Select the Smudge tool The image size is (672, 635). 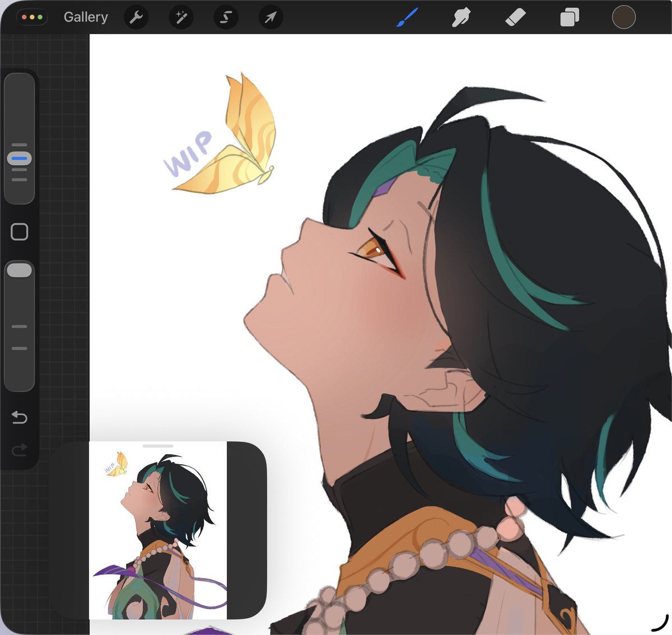pyautogui.click(x=461, y=17)
